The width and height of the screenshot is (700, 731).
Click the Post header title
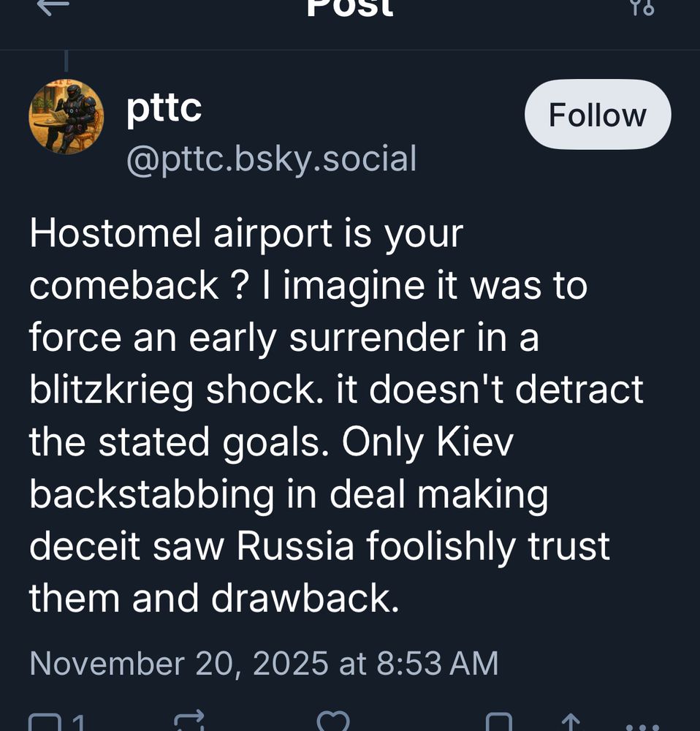tap(350, 7)
